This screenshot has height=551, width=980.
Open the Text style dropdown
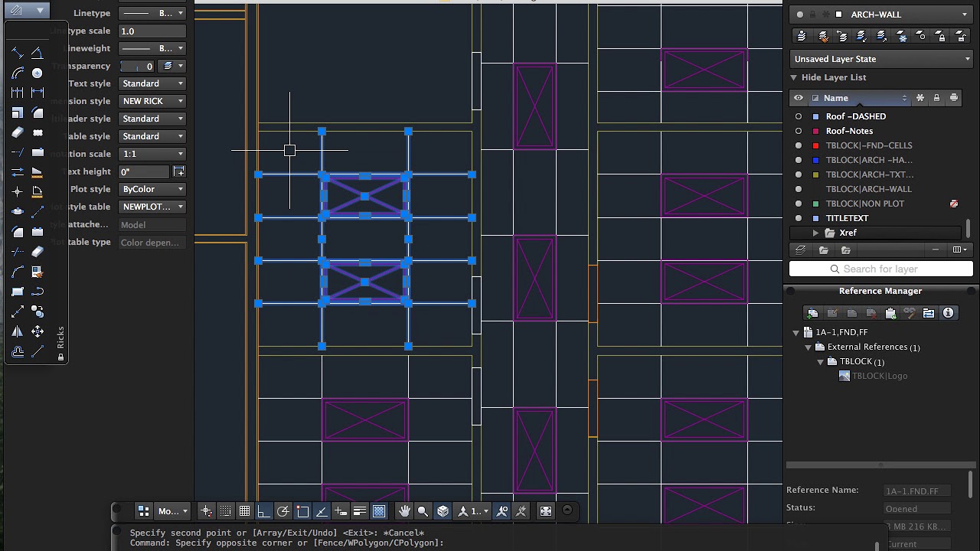pyautogui.click(x=153, y=83)
